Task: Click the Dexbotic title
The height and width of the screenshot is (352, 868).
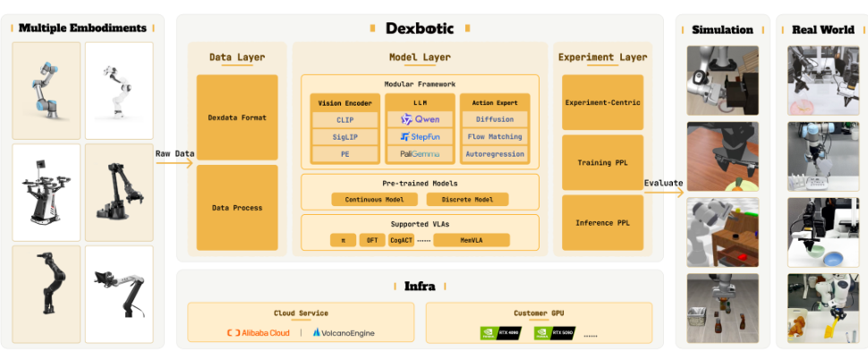Action: point(420,29)
